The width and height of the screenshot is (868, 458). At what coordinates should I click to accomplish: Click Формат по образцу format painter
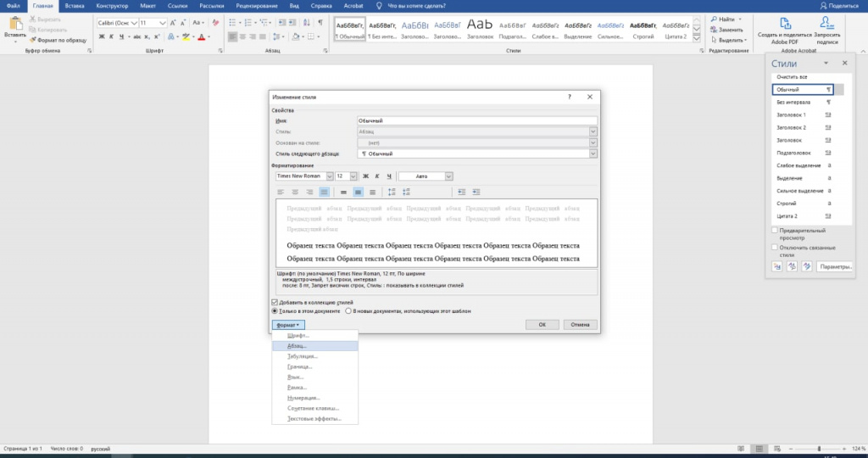click(58, 40)
